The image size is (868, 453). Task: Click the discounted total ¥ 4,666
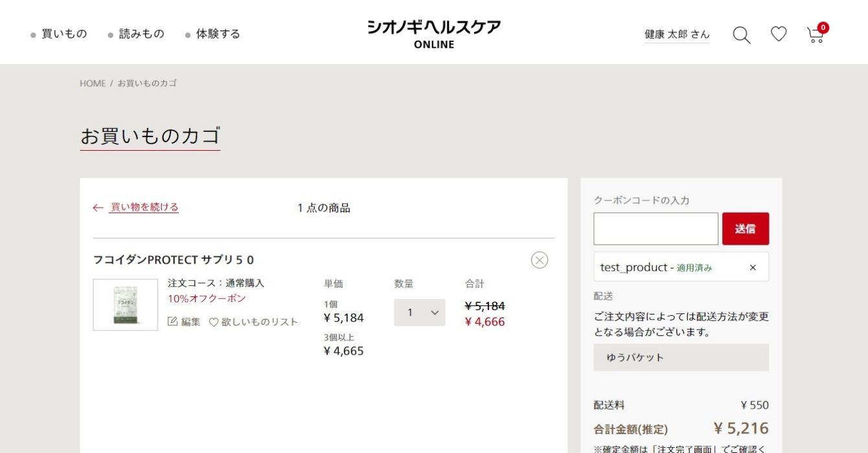485,322
